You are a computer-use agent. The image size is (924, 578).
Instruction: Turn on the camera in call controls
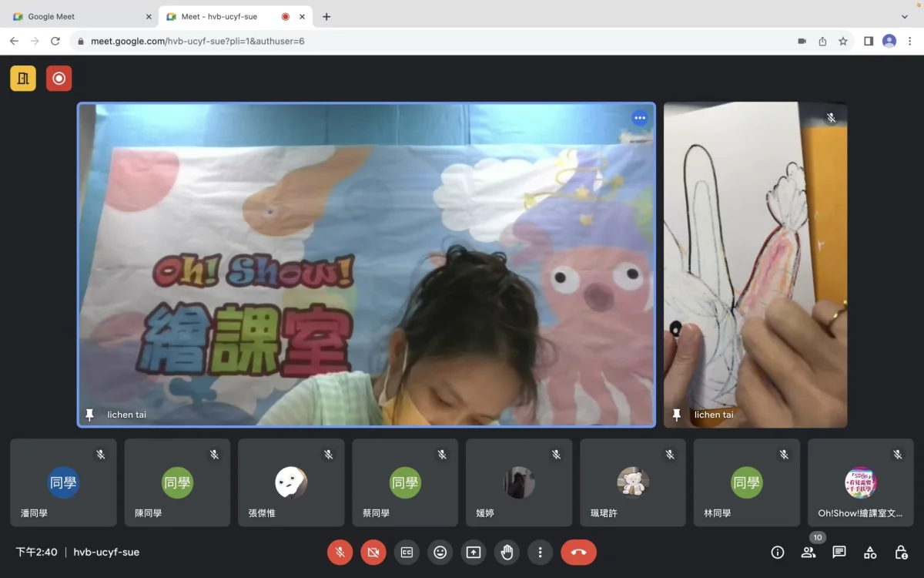click(x=373, y=552)
